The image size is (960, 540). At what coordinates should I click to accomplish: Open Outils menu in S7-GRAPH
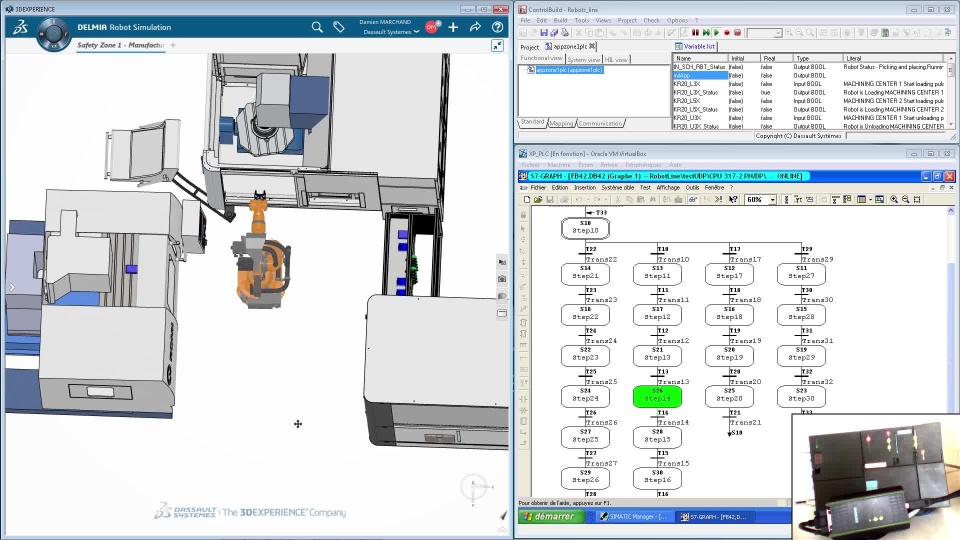tap(692, 188)
